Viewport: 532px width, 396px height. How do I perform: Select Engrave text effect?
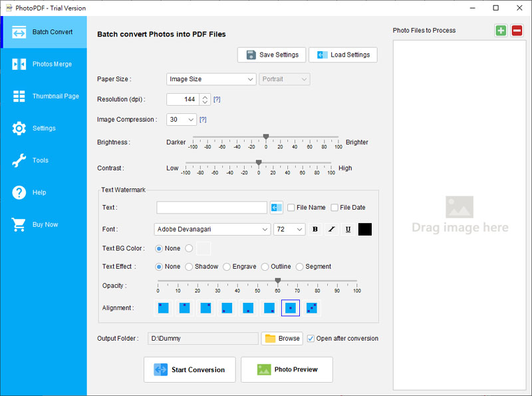(x=227, y=267)
